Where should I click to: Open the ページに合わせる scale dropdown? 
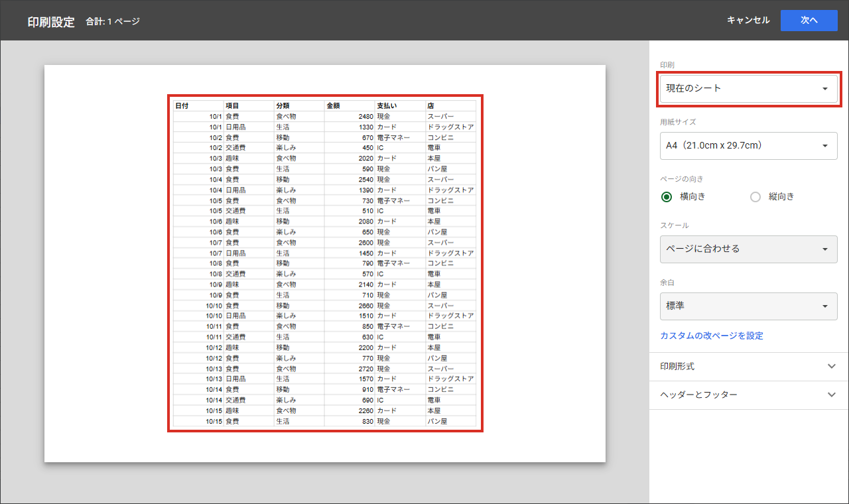748,249
